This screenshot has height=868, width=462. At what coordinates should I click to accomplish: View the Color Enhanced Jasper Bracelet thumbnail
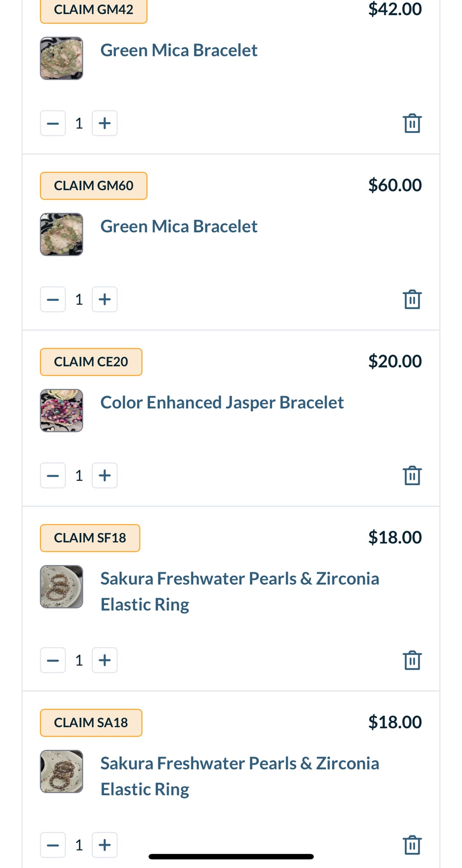62,411
